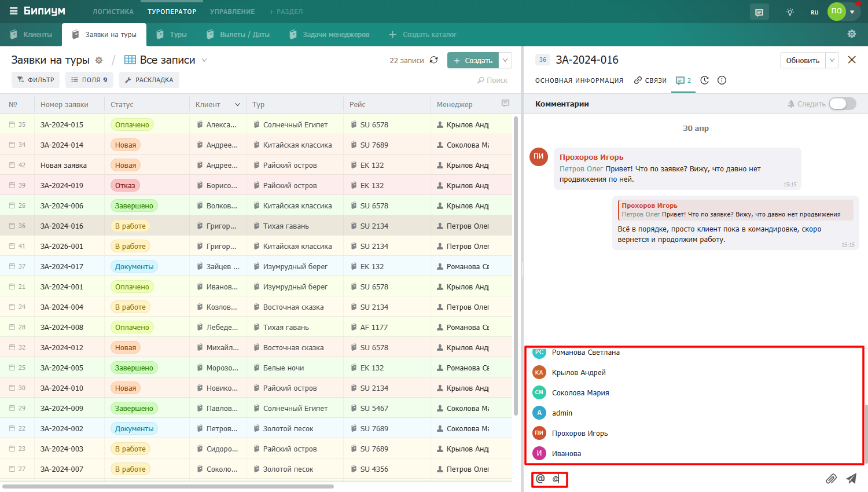
Task: Click the ФИЛЬТР button
Action: pos(36,80)
